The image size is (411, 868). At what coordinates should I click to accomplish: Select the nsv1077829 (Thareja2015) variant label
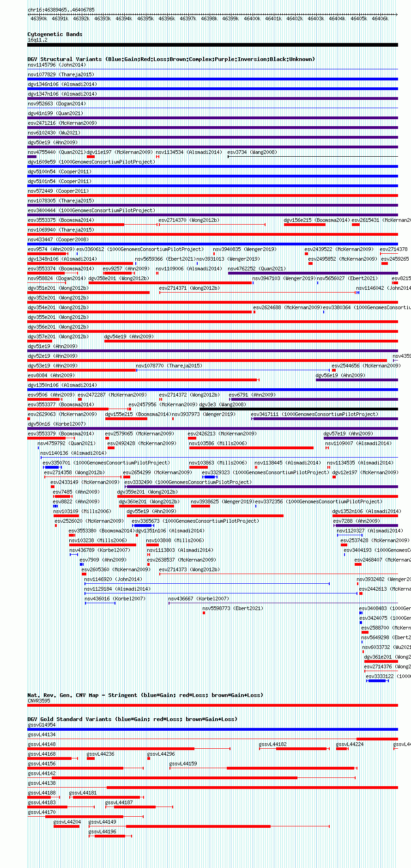pos(61,74)
